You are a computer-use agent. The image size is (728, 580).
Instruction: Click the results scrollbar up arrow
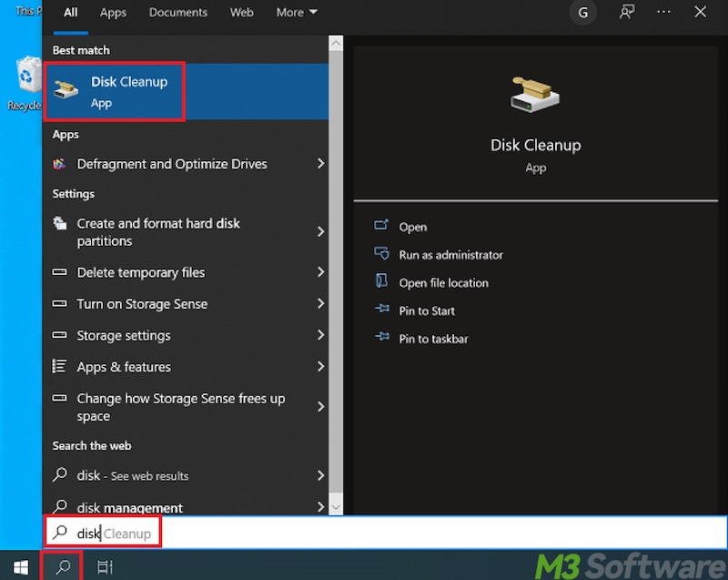tap(336, 43)
